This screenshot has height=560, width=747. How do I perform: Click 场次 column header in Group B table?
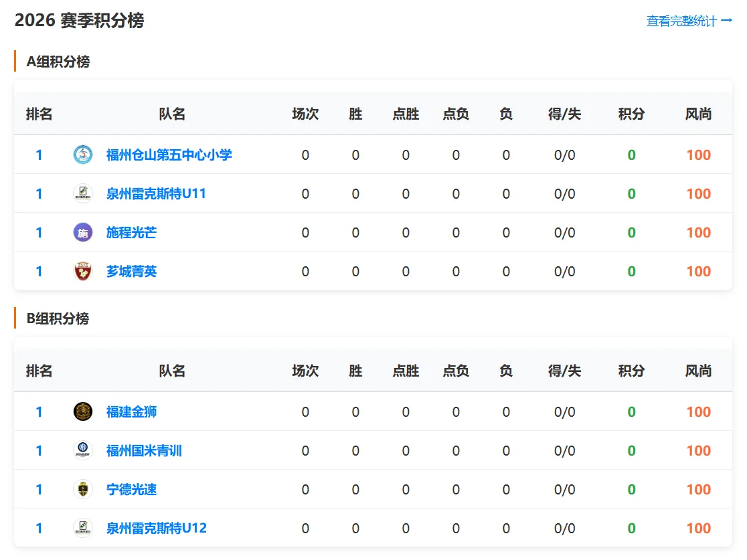(305, 371)
